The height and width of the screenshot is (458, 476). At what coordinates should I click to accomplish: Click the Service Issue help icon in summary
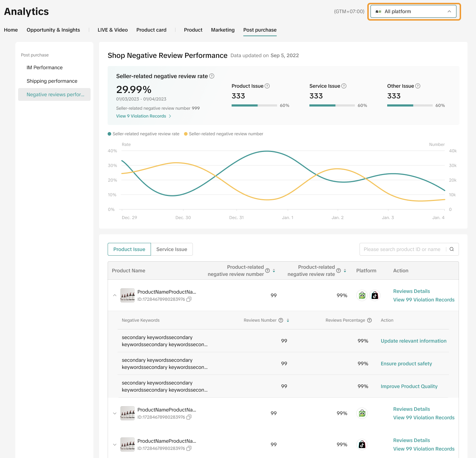coord(344,86)
